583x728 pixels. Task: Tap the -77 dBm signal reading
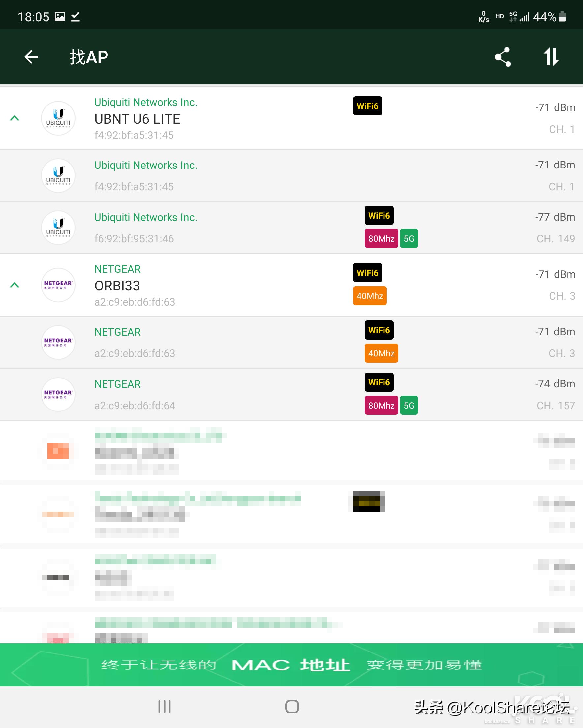(555, 217)
